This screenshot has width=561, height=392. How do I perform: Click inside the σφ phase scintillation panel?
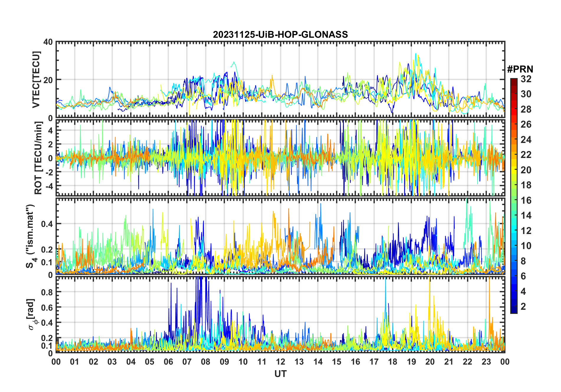(x=280, y=314)
